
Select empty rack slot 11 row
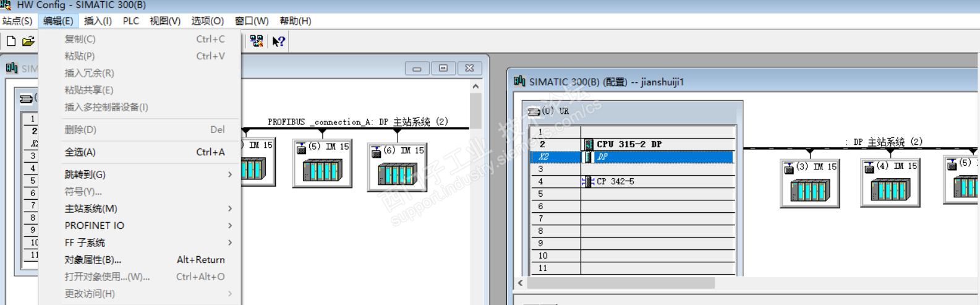click(633, 268)
